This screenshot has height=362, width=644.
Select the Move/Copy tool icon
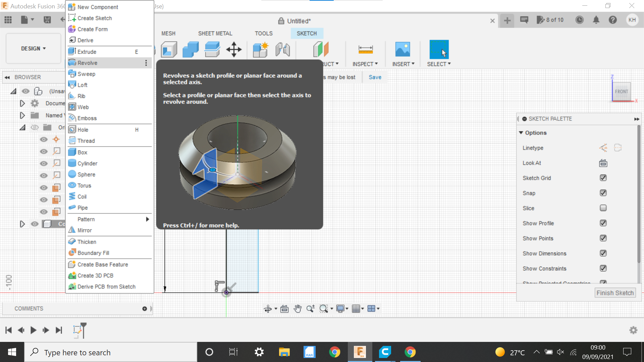234,50
